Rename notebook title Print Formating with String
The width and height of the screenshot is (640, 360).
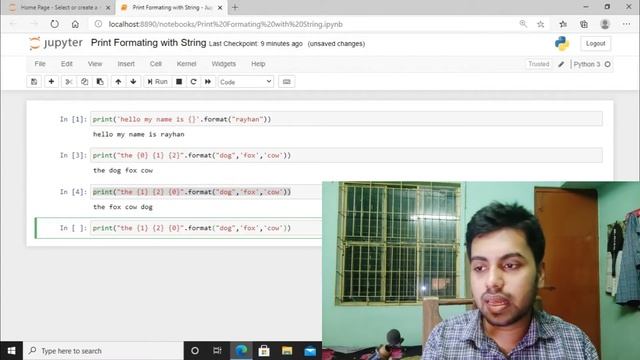coord(149,43)
